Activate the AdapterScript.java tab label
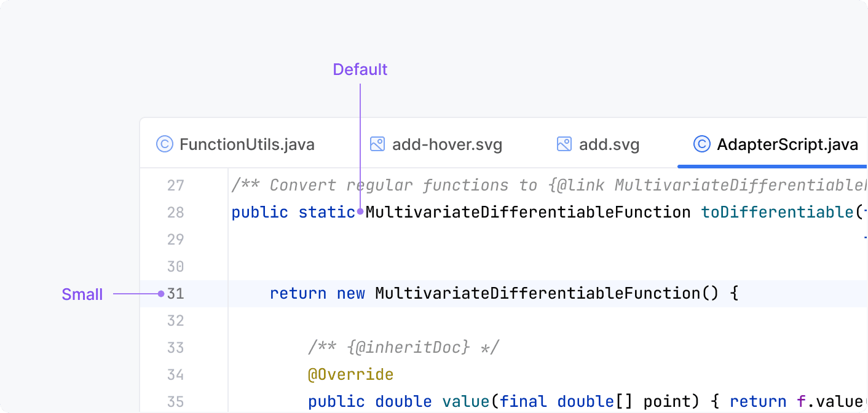 (x=787, y=145)
